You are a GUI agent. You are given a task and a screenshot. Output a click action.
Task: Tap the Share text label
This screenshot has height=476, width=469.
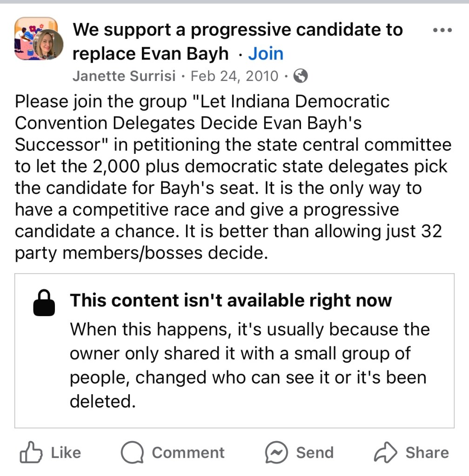(x=427, y=453)
